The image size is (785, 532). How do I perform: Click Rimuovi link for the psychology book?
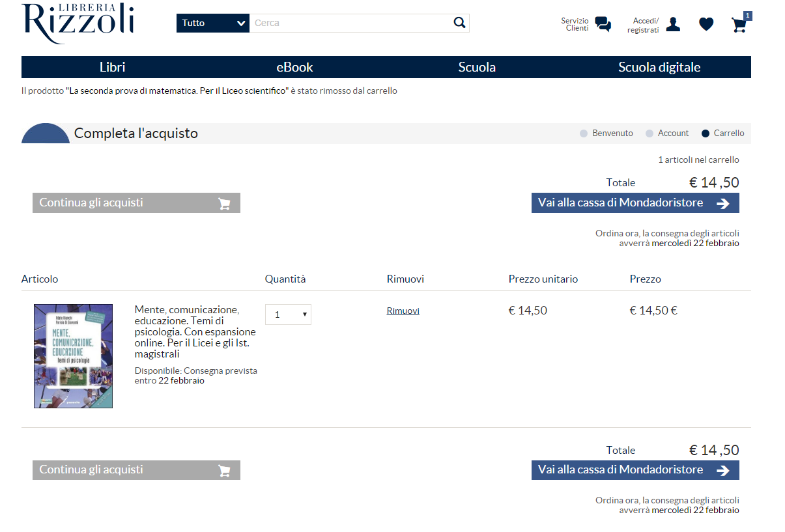point(403,311)
